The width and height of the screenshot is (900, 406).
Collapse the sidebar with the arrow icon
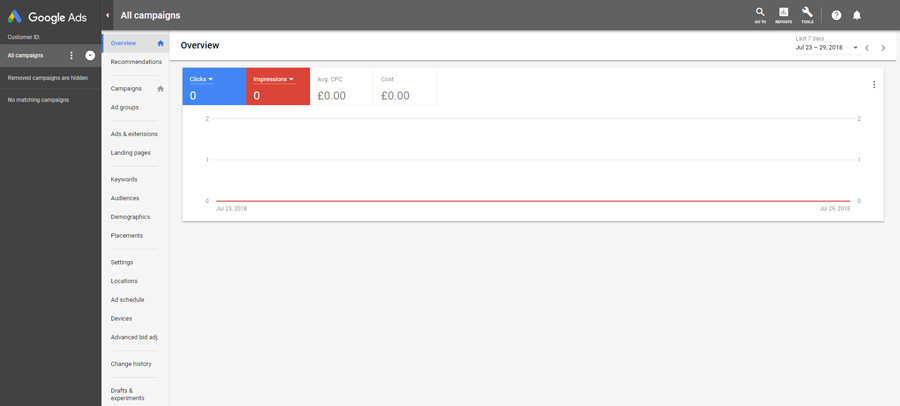107,16
